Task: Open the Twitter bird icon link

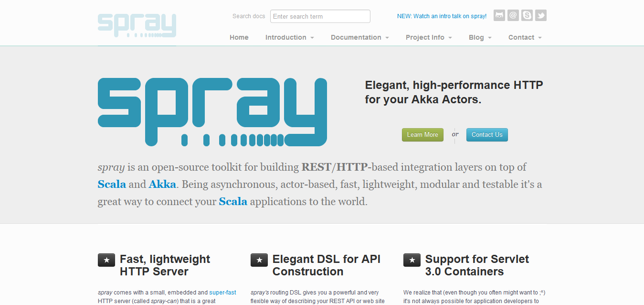Action: tap(541, 15)
